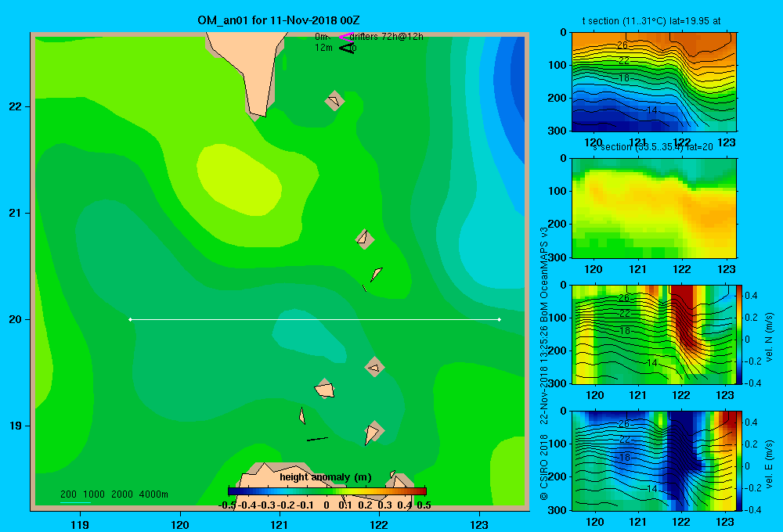The height and width of the screenshot is (532, 783).
Task: Open the s section salinity plot
Action: point(654,208)
